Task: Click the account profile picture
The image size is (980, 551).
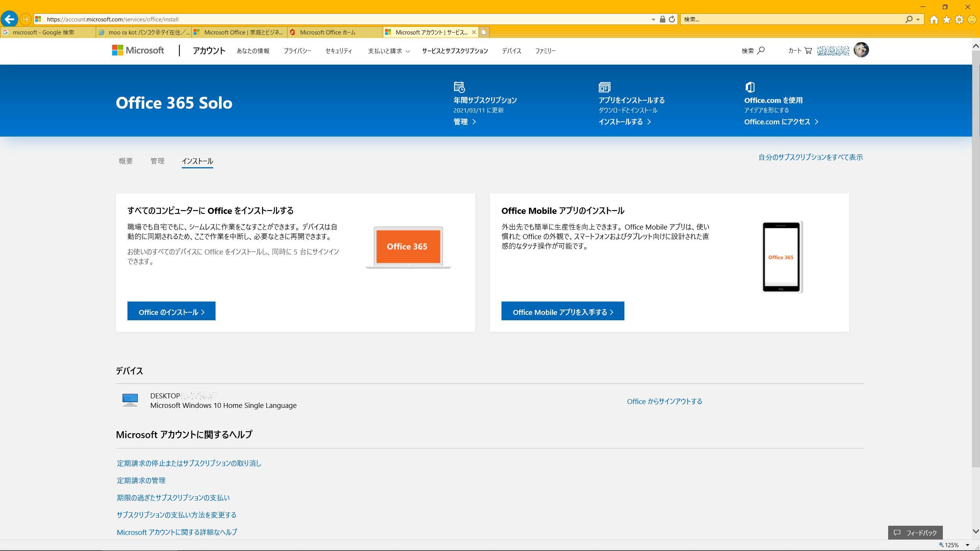Action: [861, 50]
